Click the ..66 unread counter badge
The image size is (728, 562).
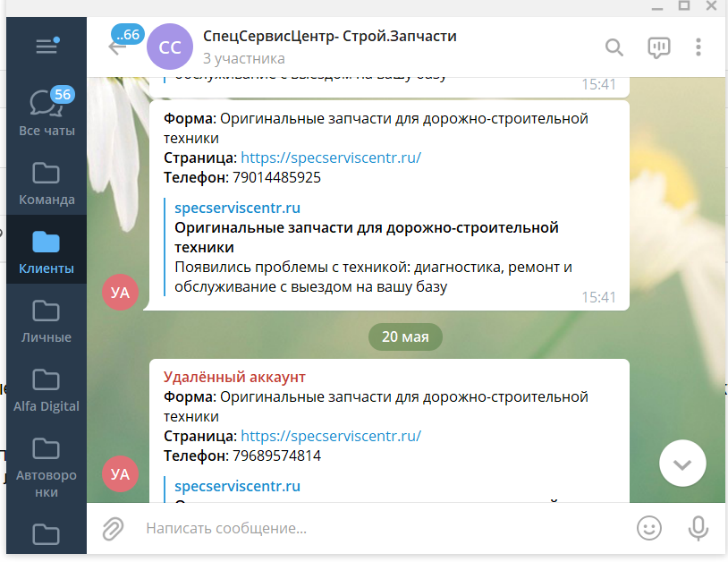(128, 35)
